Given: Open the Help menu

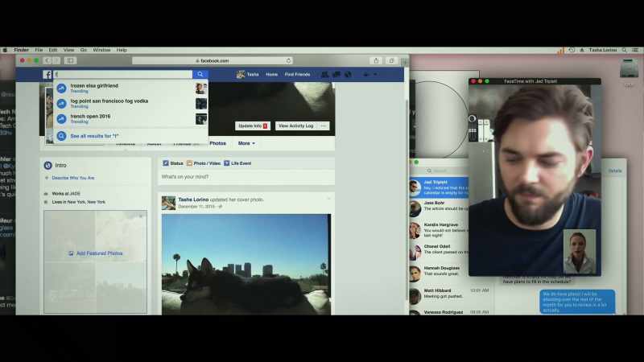Looking at the screenshot, I should (x=122, y=50).
